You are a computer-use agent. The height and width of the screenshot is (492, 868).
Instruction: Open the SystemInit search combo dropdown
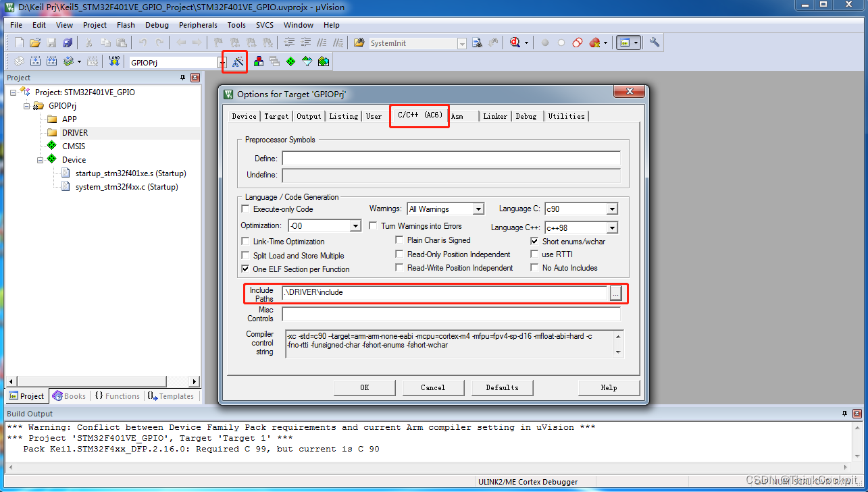[x=462, y=43]
